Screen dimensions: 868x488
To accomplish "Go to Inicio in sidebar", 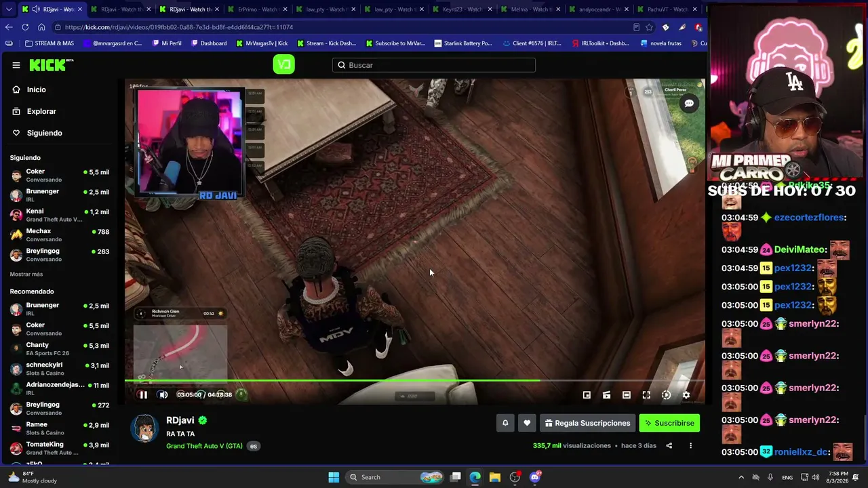I will point(37,89).
